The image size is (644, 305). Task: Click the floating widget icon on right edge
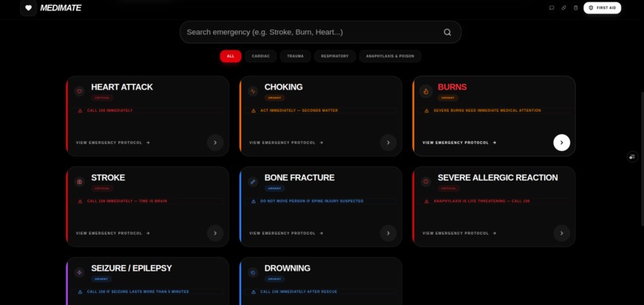(x=632, y=156)
